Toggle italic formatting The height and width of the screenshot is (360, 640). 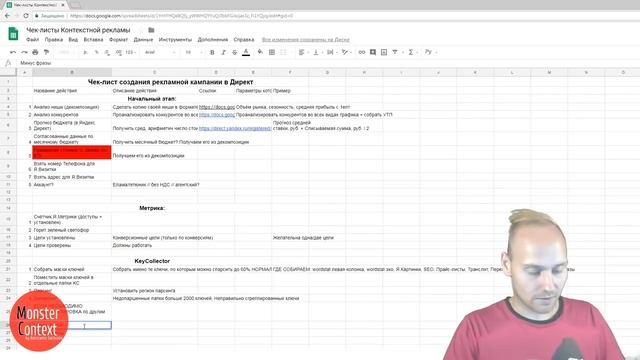pyautogui.click(x=223, y=52)
